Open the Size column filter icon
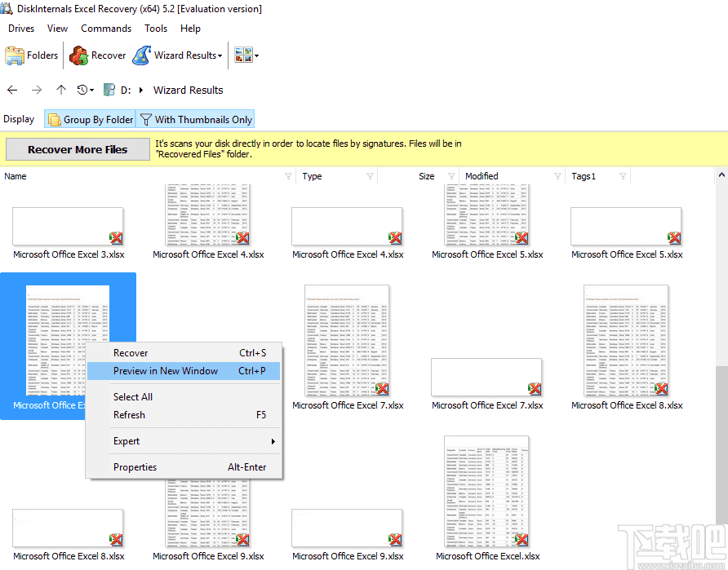The image size is (728, 570). 451,176
